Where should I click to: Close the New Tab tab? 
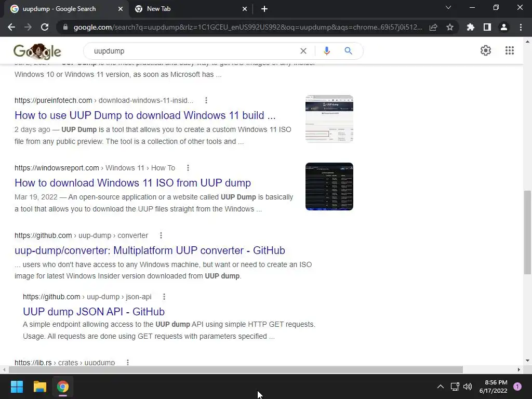[245, 9]
